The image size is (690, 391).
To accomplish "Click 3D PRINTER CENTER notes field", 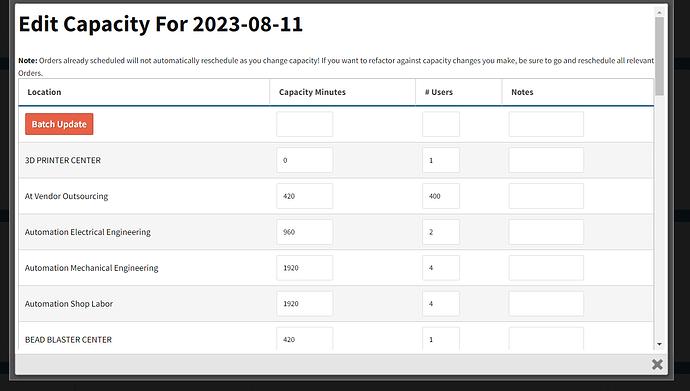I will [546, 160].
